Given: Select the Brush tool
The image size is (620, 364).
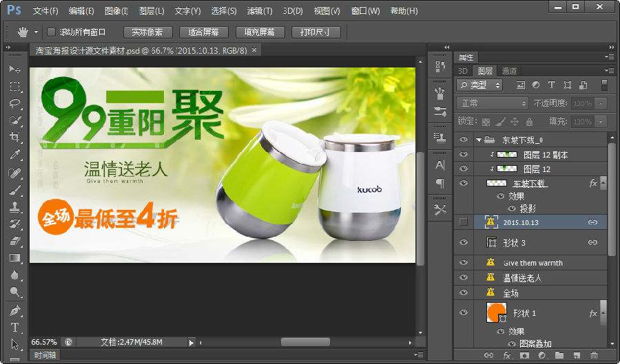Looking at the screenshot, I should [x=14, y=190].
